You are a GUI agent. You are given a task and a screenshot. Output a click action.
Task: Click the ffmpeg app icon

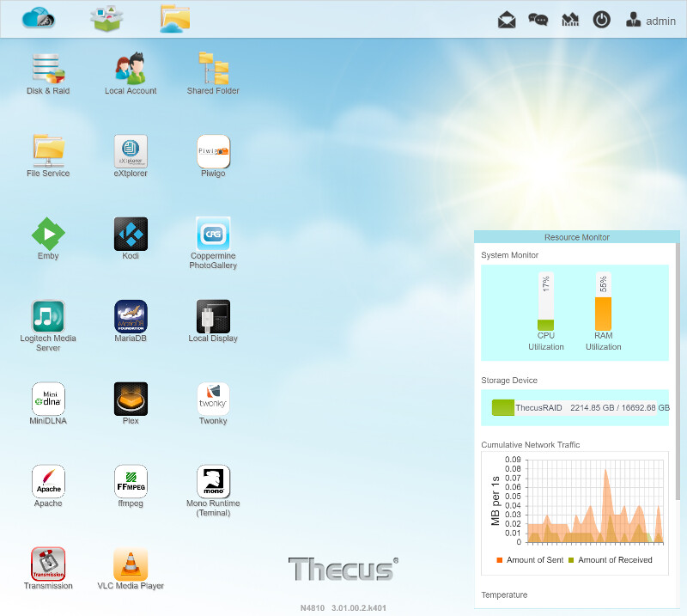pos(131,481)
